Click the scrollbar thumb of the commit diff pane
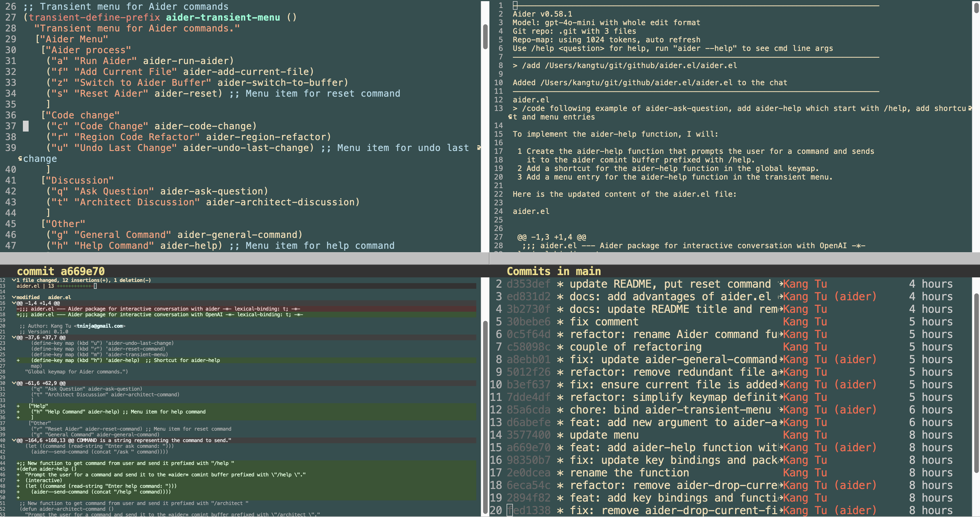Image resolution: width=980 pixels, height=517 pixels. [485, 417]
